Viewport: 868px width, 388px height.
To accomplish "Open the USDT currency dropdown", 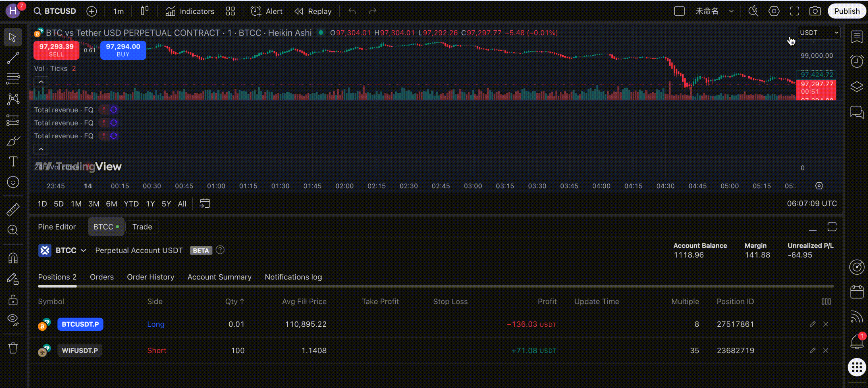I will coord(818,33).
